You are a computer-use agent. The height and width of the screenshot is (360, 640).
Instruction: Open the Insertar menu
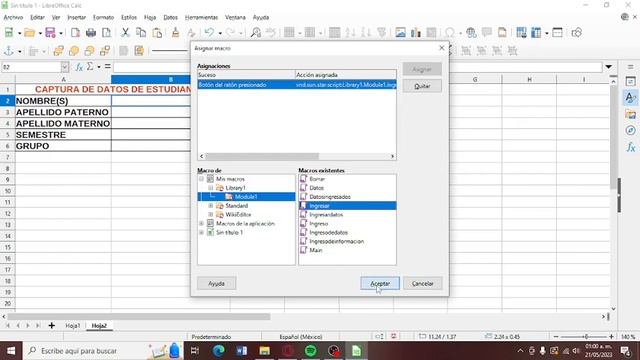(76, 17)
